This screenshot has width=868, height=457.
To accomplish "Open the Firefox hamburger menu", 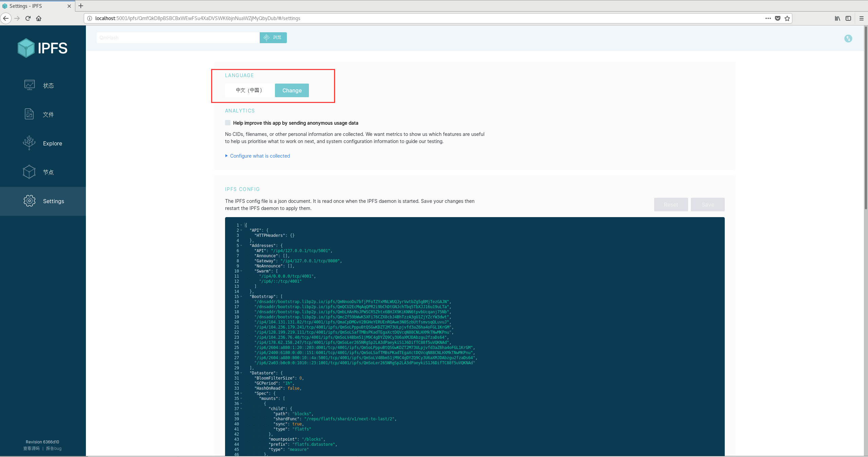I will tap(861, 18).
